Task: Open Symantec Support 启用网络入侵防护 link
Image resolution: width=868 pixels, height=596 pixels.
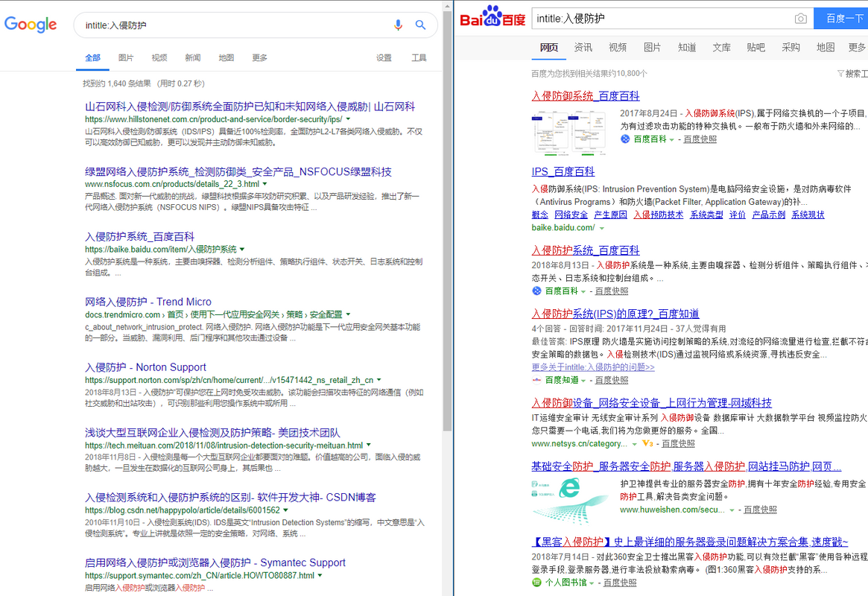Action: (215, 562)
